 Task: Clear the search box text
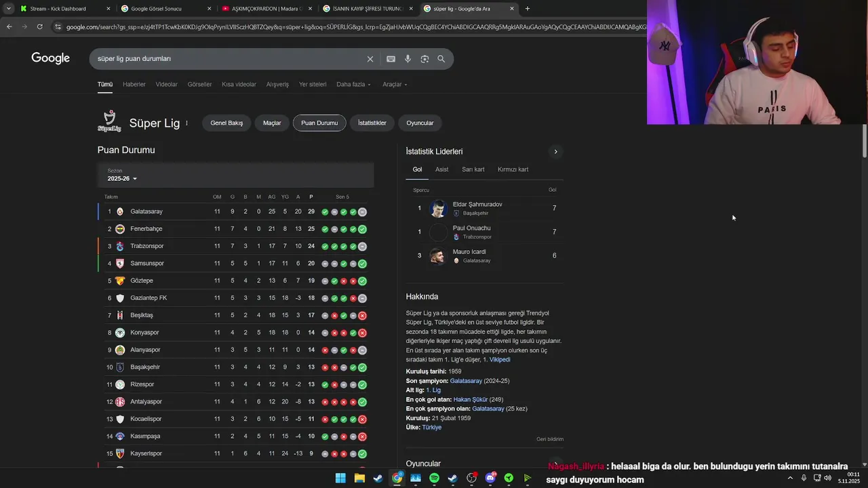[370, 59]
